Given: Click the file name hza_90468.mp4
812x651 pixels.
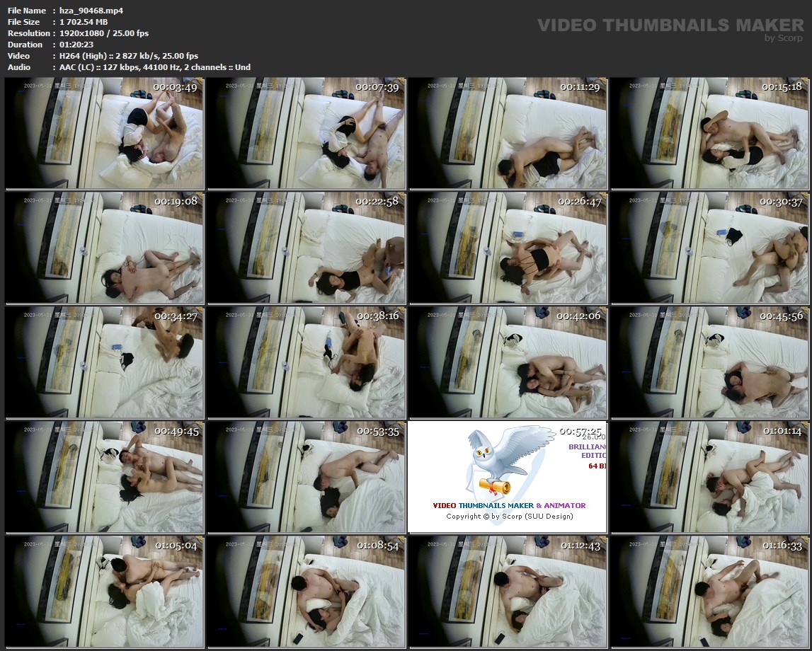Looking at the screenshot, I should pos(91,11).
